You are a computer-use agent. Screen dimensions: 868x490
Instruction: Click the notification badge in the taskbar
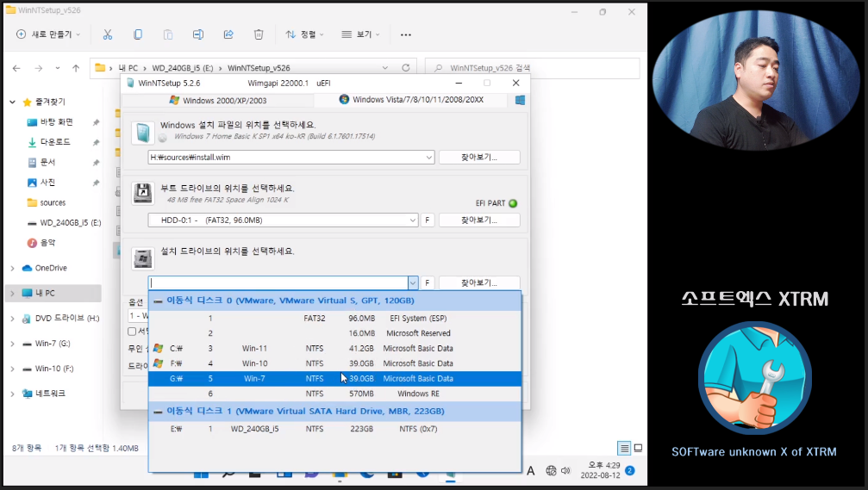click(x=630, y=471)
